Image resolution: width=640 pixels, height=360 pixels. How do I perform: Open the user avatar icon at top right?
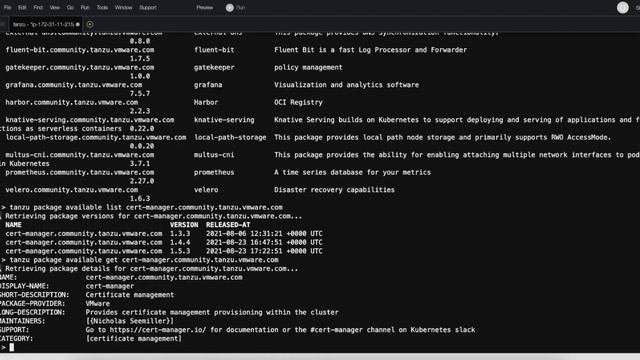tap(622, 7)
